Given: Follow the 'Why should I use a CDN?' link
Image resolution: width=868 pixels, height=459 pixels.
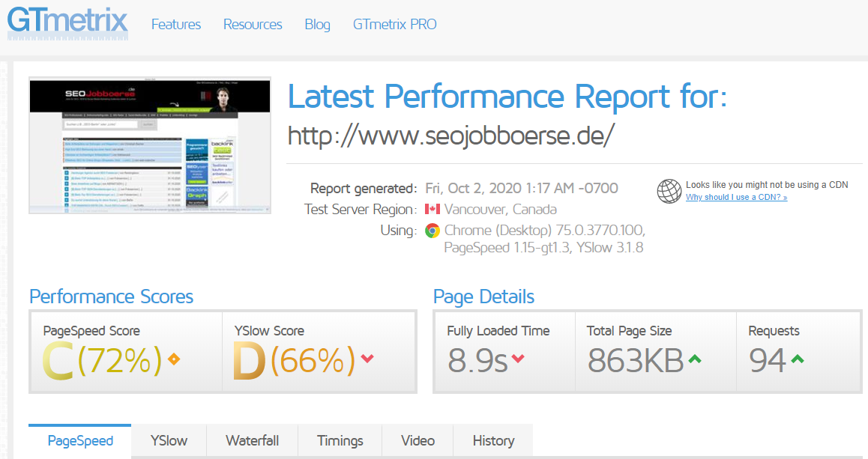Looking at the screenshot, I should (x=736, y=198).
